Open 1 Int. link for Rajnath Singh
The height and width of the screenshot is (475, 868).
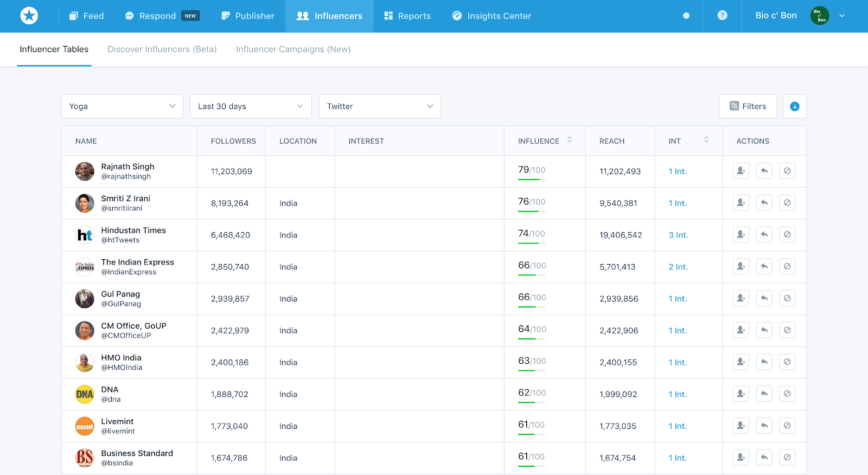click(x=678, y=171)
